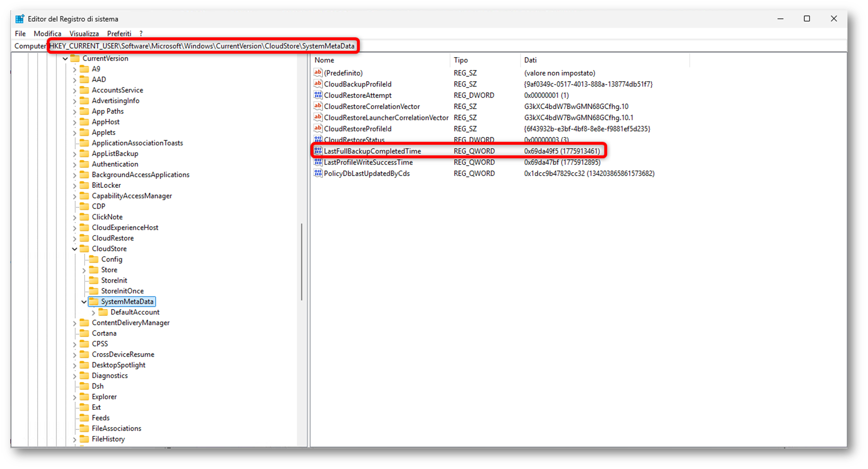
Task: Click REG_DWORD type of CloudRestoreAttempt
Action: coord(474,95)
